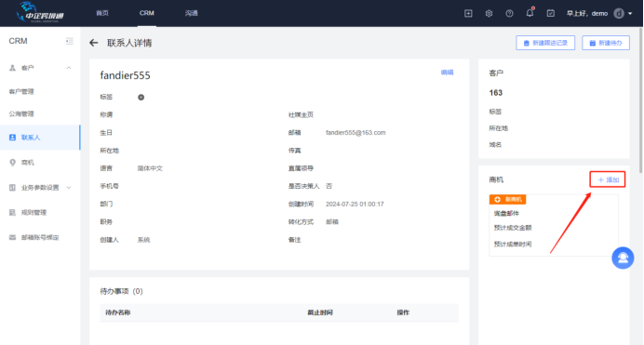Collapse the 客户 sidebar group chevron
The height and width of the screenshot is (345, 644).
click(69, 68)
